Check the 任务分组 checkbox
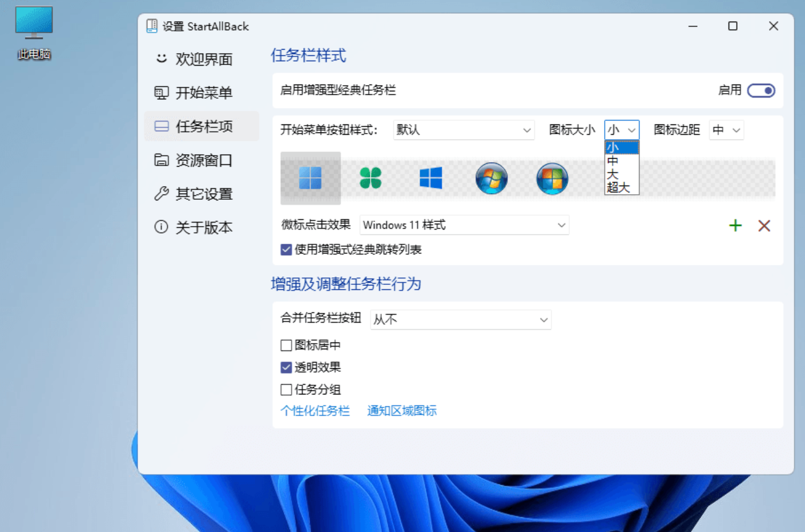The width and height of the screenshot is (805, 532). 287,390
